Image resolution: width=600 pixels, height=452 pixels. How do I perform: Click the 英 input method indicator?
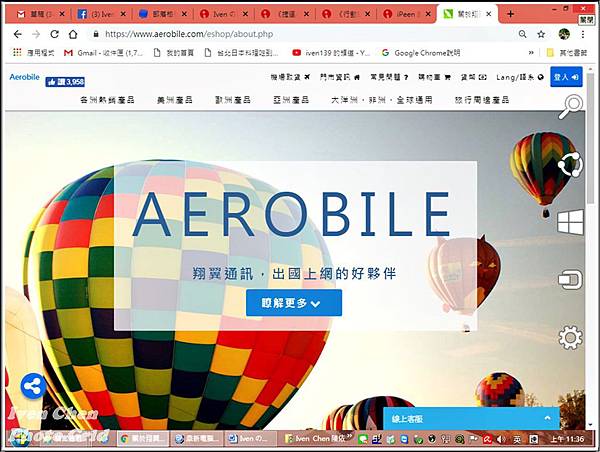coord(517,439)
